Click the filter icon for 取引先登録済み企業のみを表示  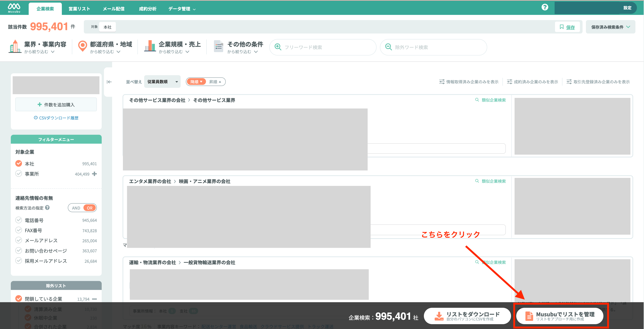coord(569,82)
